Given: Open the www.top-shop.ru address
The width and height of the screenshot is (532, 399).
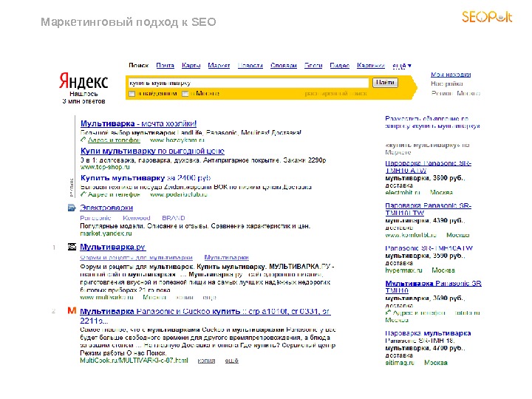Looking at the screenshot, I should pos(105,167).
